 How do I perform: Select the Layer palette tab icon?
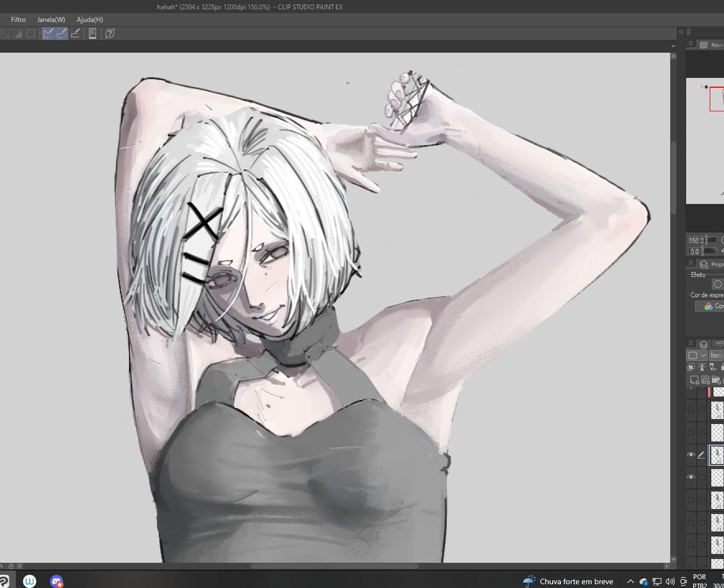[x=703, y=344]
